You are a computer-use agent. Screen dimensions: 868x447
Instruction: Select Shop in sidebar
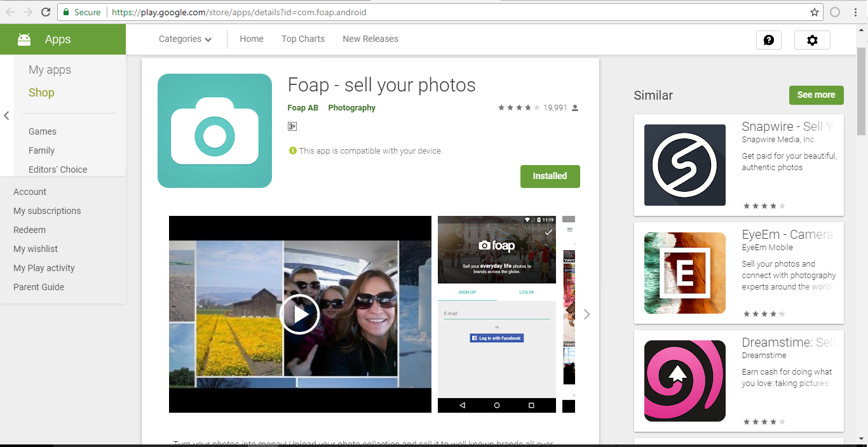(41, 93)
